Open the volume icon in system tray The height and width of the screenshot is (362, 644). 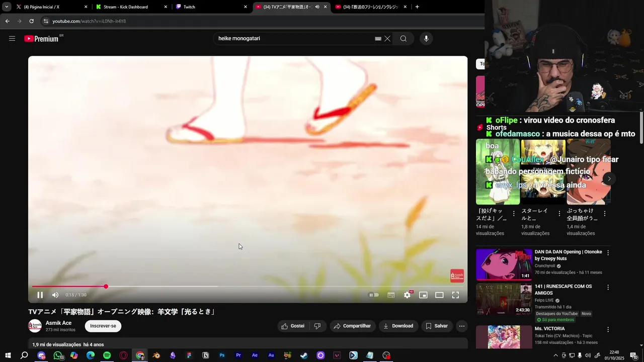pyautogui.click(x=588, y=355)
